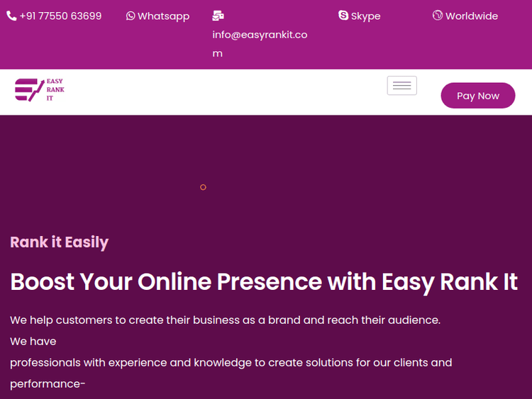Click the 'We have' text line
The height and width of the screenshot is (399, 532).
point(33,342)
